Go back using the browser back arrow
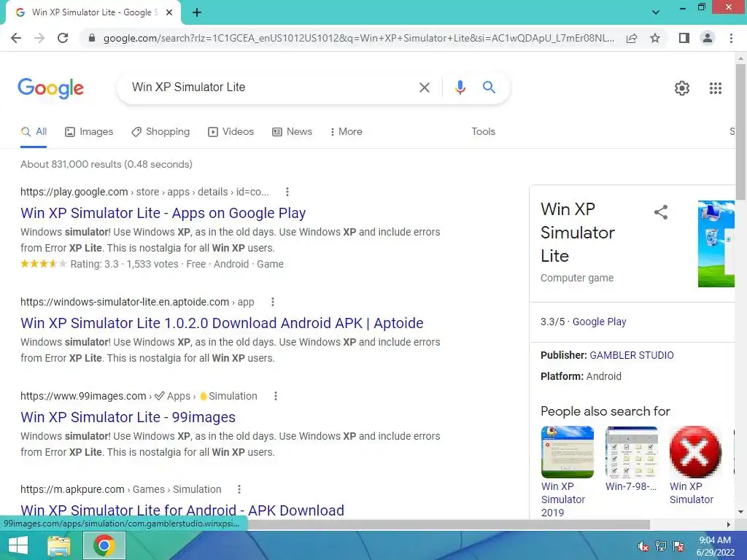This screenshot has width=747, height=560. (x=16, y=38)
